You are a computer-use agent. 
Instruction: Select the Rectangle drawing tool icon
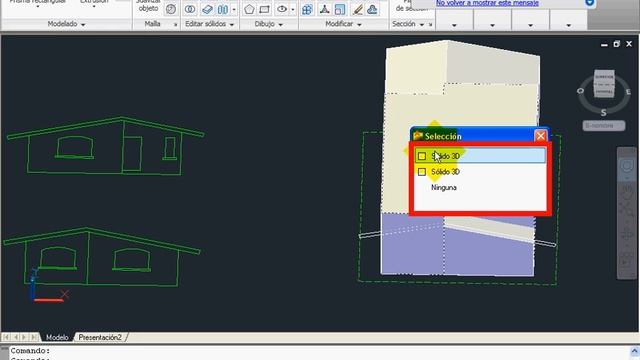pos(264,9)
